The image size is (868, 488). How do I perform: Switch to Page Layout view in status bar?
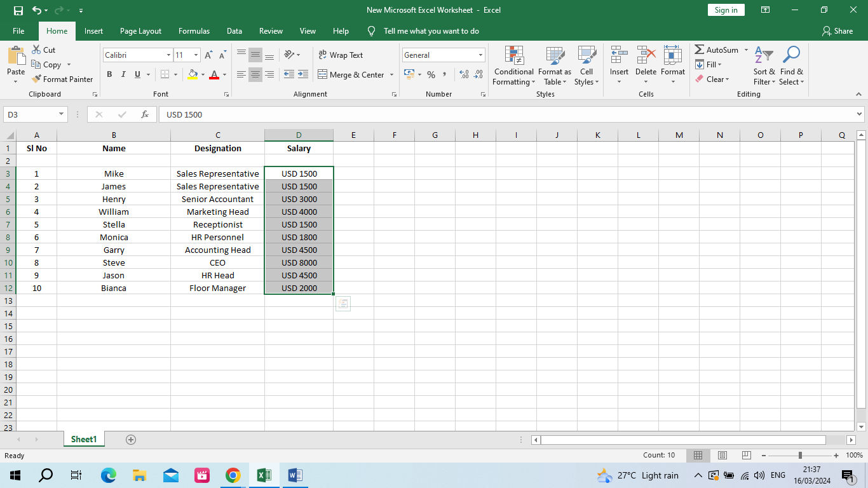point(722,455)
